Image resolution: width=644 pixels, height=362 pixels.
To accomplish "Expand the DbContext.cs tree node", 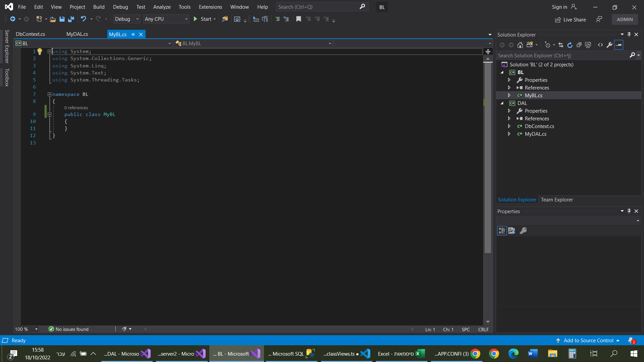I will tap(509, 126).
